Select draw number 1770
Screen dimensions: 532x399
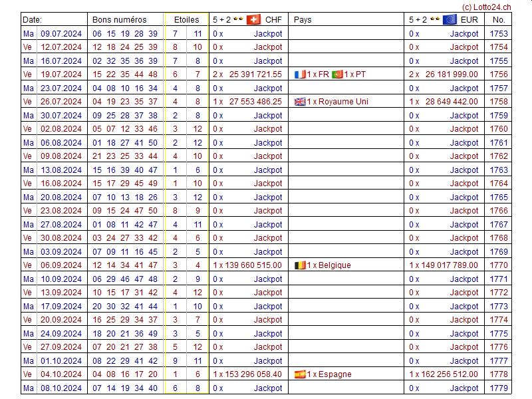pyautogui.click(x=498, y=265)
